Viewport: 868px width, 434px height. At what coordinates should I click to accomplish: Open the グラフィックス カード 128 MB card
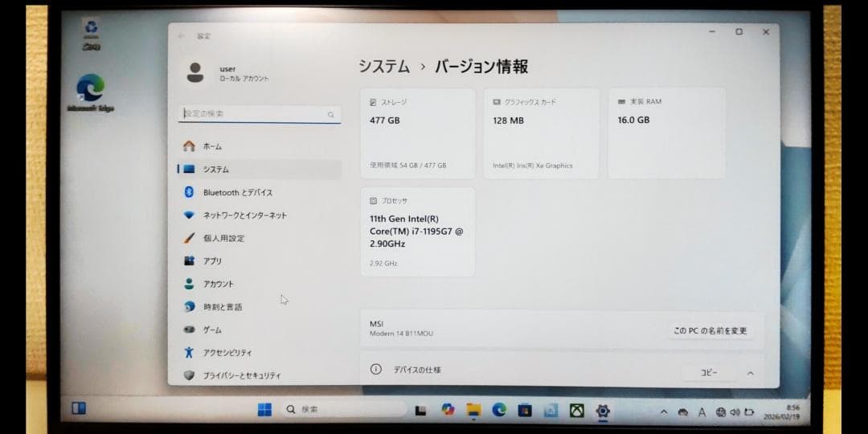click(542, 133)
